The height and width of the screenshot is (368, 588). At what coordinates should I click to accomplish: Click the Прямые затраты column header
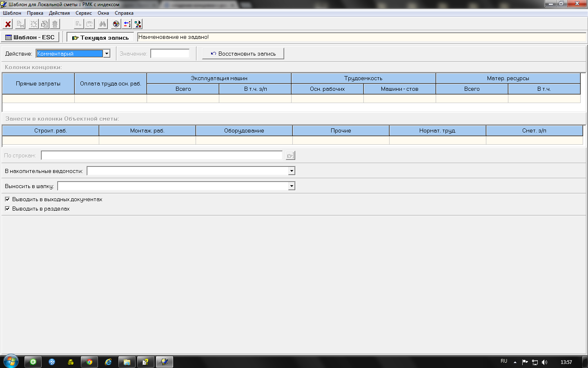(x=38, y=84)
